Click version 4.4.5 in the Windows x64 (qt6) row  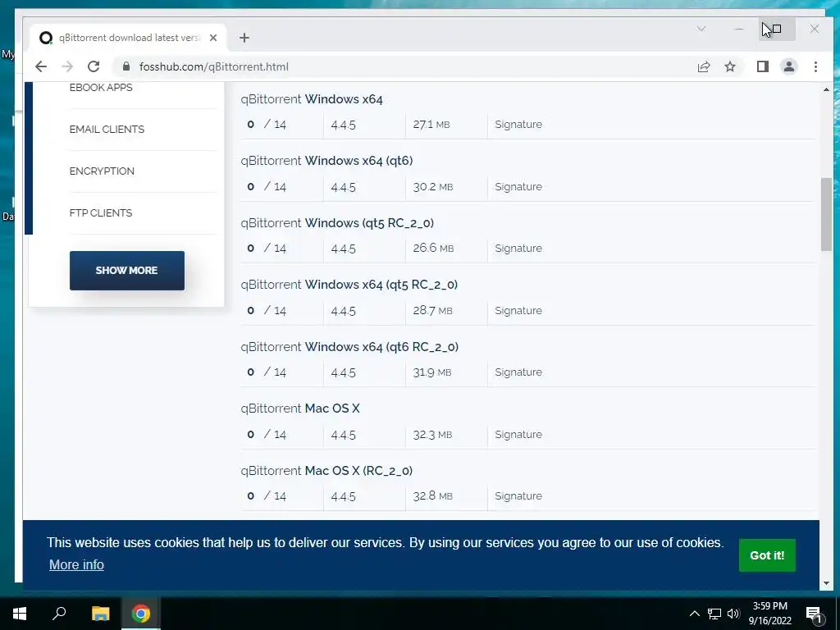click(343, 186)
